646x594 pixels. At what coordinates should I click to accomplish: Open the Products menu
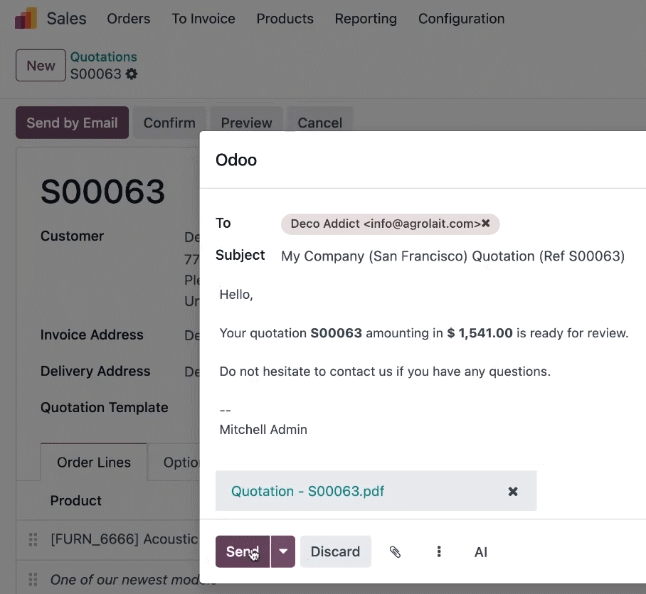click(x=285, y=19)
